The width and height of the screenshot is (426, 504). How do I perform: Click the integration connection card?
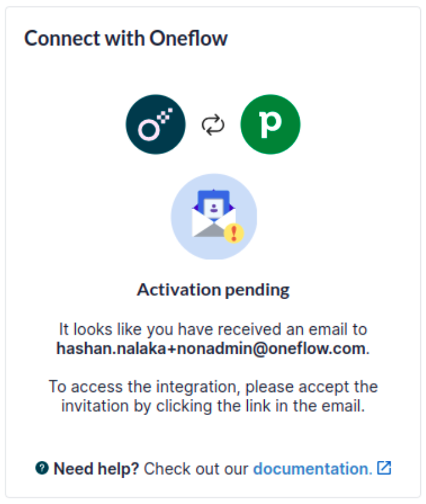tap(213, 252)
